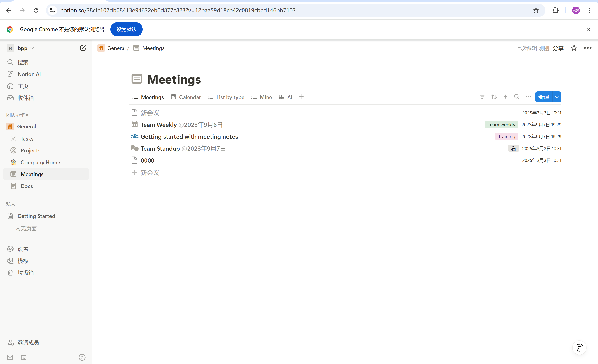Open automations lightning bolt icon
Screen dimensions: 598x364
pos(505,97)
